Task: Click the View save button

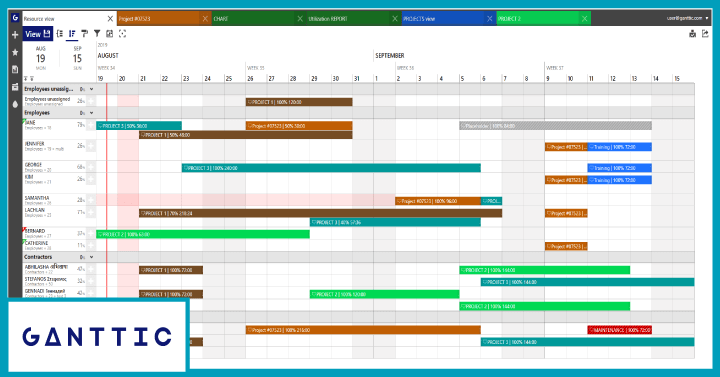Action: pyautogui.click(x=38, y=34)
